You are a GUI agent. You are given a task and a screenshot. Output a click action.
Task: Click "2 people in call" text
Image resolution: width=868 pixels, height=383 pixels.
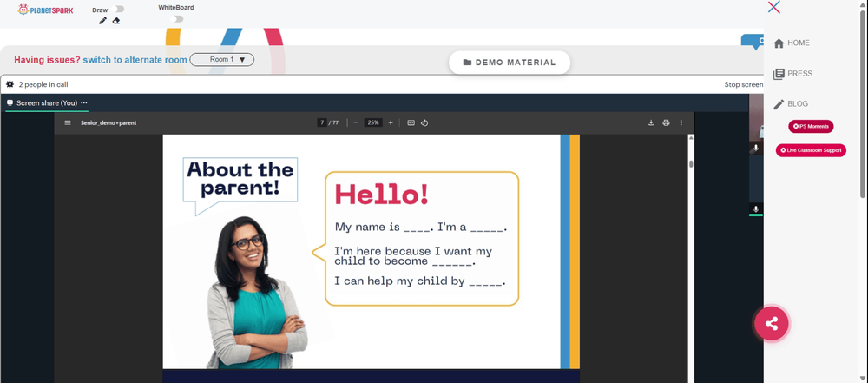click(43, 85)
